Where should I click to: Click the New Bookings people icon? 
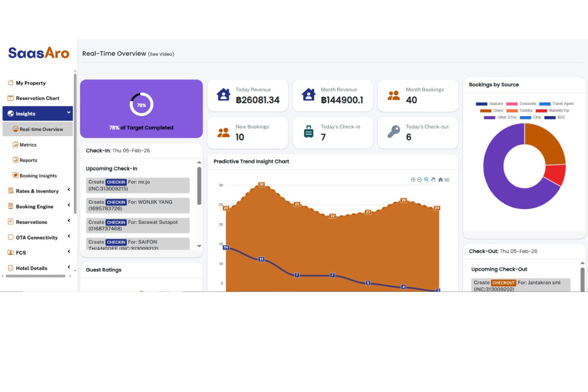[x=224, y=133]
